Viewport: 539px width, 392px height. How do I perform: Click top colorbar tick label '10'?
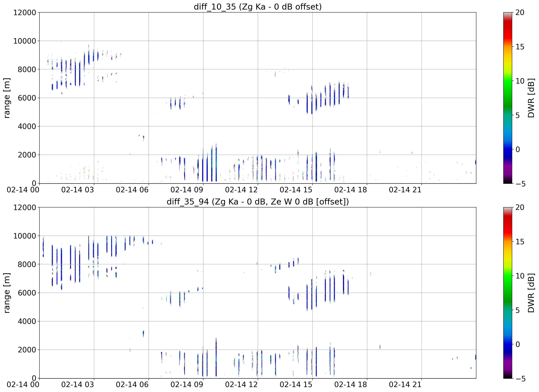[520, 81]
